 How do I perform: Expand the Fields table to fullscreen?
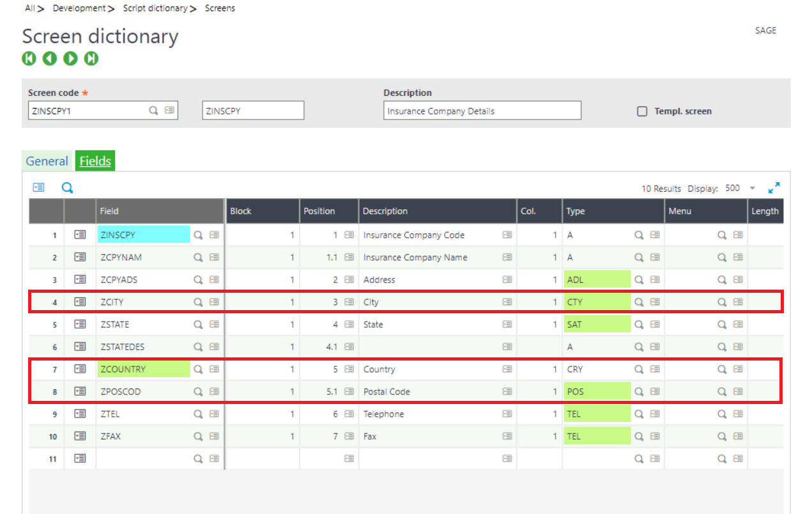click(x=774, y=188)
